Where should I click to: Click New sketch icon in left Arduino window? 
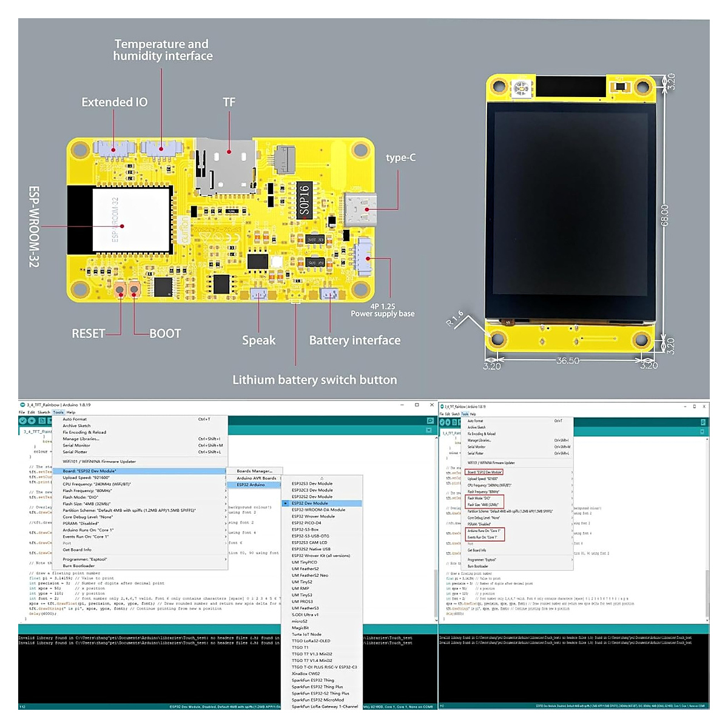[x=42, y=420]
